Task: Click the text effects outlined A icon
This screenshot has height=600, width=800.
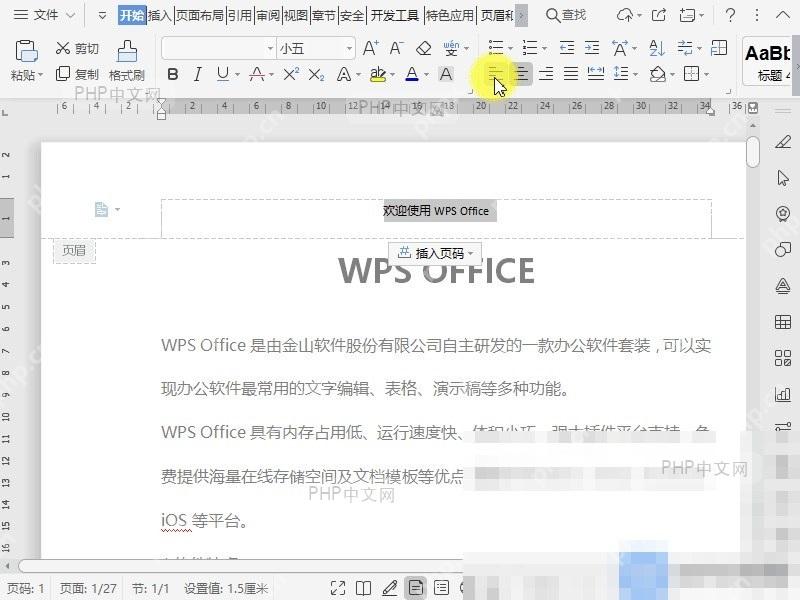Action: tap(344, 74)
